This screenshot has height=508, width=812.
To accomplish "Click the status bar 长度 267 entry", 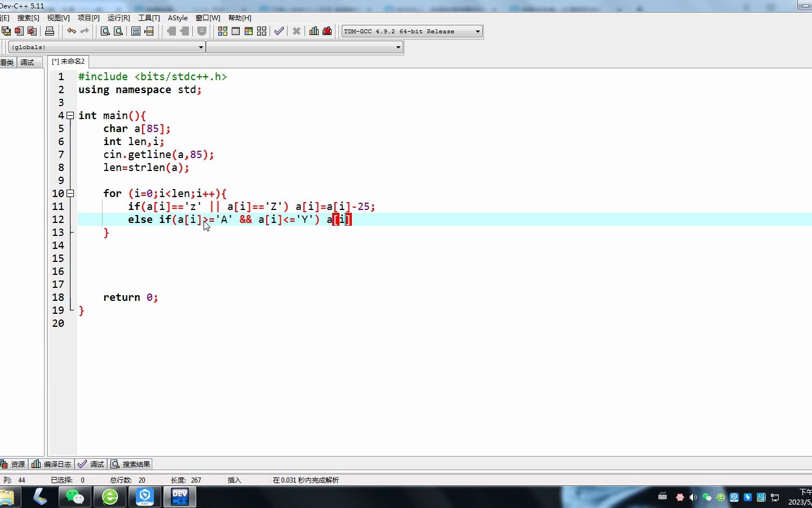I will 186,480.
